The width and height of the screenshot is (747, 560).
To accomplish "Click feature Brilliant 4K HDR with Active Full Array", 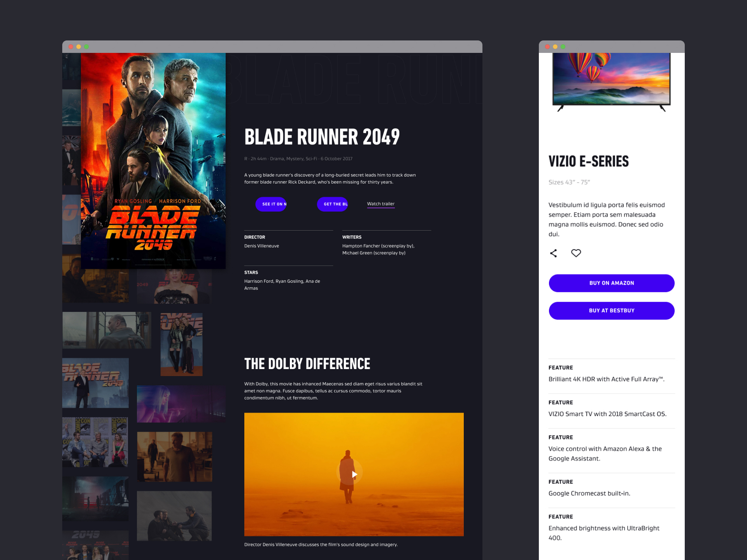I will [606, 379].
